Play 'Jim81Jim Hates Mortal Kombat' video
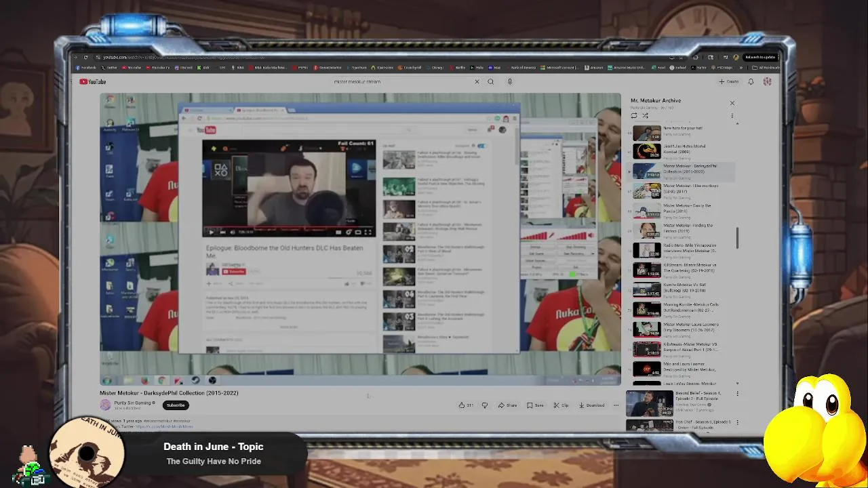The height and width of the screenshot is (488, 868). (x=679, y=151)
